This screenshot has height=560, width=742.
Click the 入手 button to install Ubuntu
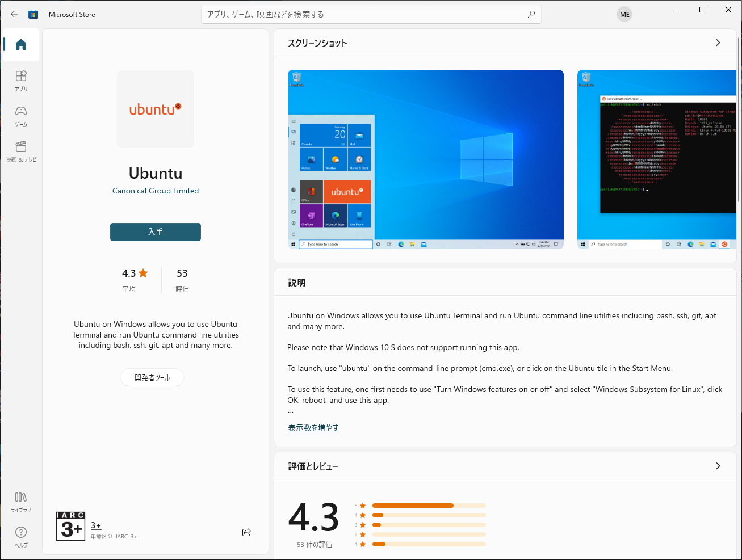(x=155, y=232)
